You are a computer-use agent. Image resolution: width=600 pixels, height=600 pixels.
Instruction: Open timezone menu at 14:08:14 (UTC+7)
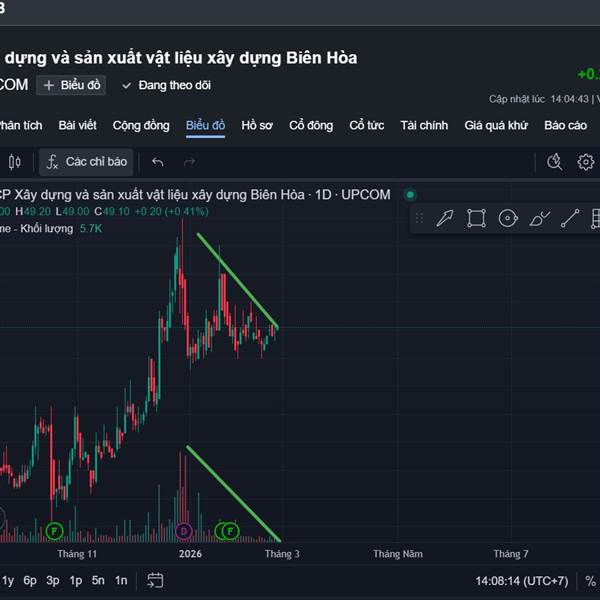[x=522, y=581]
